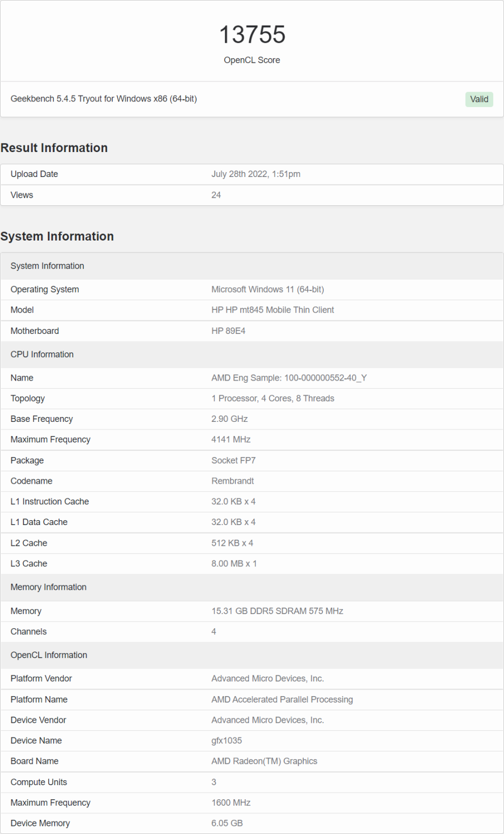Click the 2.90 GHz base frequency value
504x834 pixels.
[x=229, y=419]
